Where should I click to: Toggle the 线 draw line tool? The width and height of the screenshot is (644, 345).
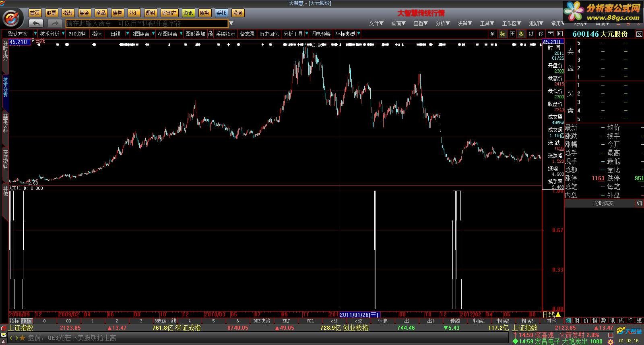(x=531, y=34)
